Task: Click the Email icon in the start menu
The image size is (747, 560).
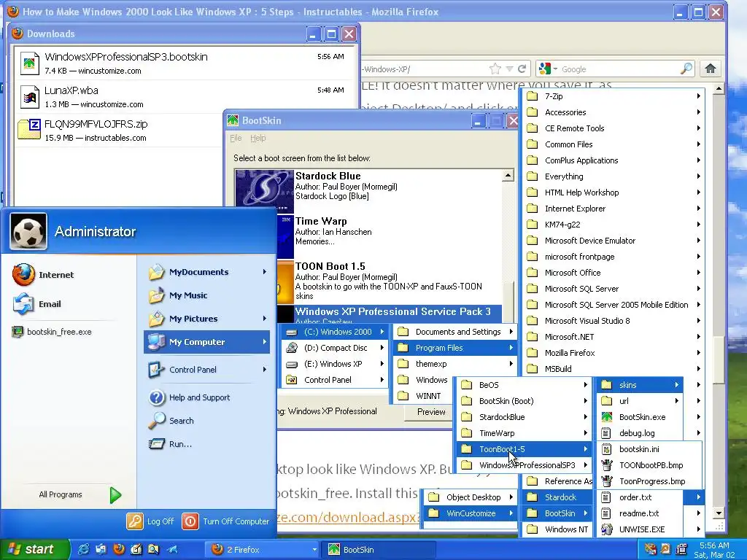Action: pyautogui.click(x=23, y=304)
